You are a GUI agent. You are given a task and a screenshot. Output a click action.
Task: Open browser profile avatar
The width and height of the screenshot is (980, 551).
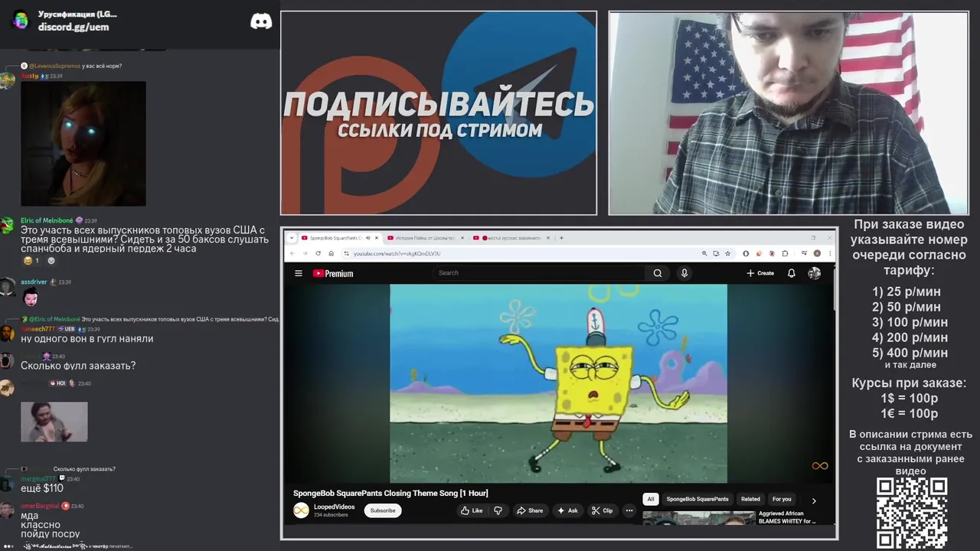[x=817, y=253]
